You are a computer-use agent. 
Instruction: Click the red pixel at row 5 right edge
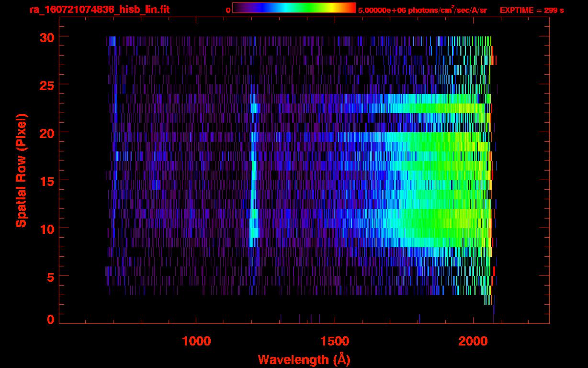(494, 271)
